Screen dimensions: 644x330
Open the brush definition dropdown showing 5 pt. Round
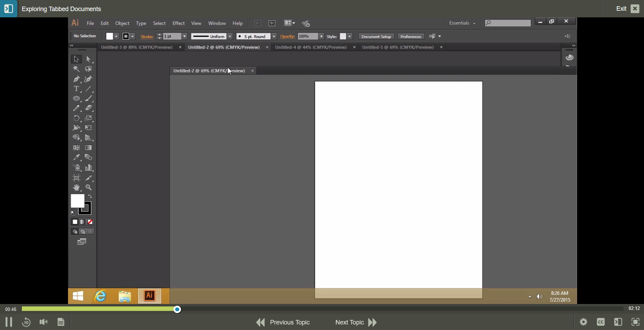tap(274, 36)
